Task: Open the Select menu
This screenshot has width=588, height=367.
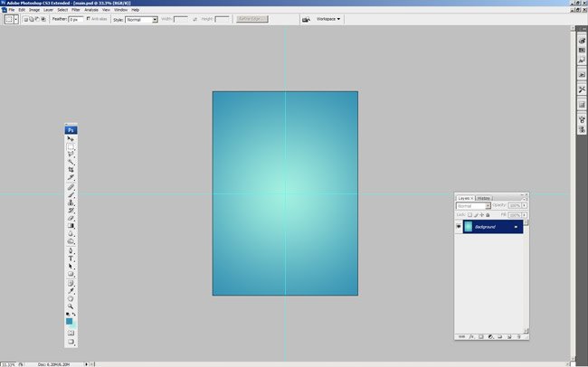Action: click(62, 10)
